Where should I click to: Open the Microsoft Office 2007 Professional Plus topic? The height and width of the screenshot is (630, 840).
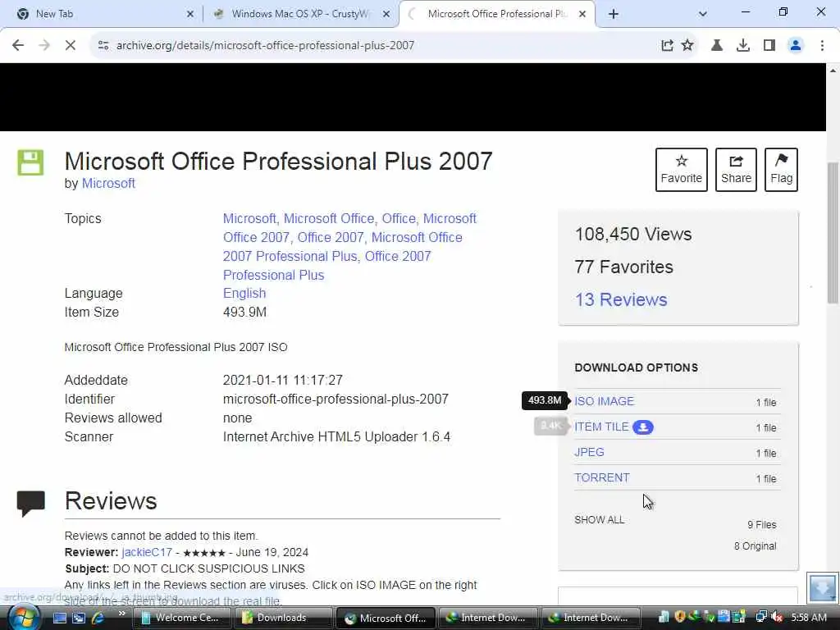click(343, 247)
